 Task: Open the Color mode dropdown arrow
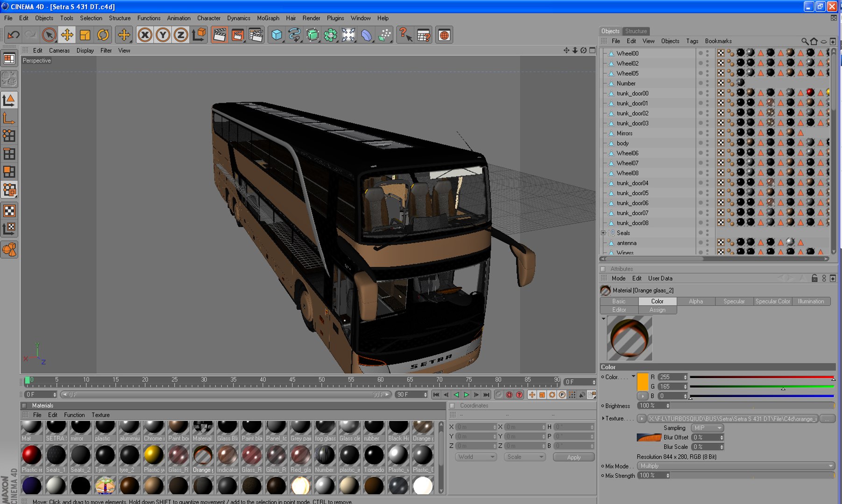[633, 377]
